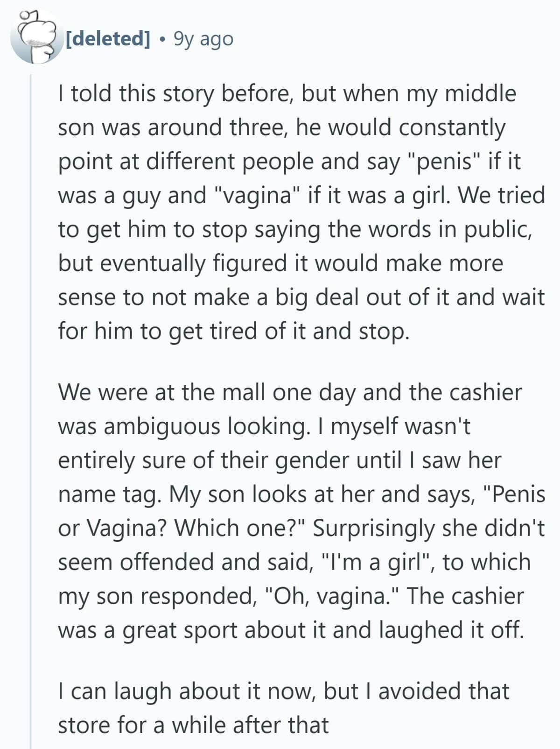Click the [deleted] username label
The image size is (560, 749).
108,39
